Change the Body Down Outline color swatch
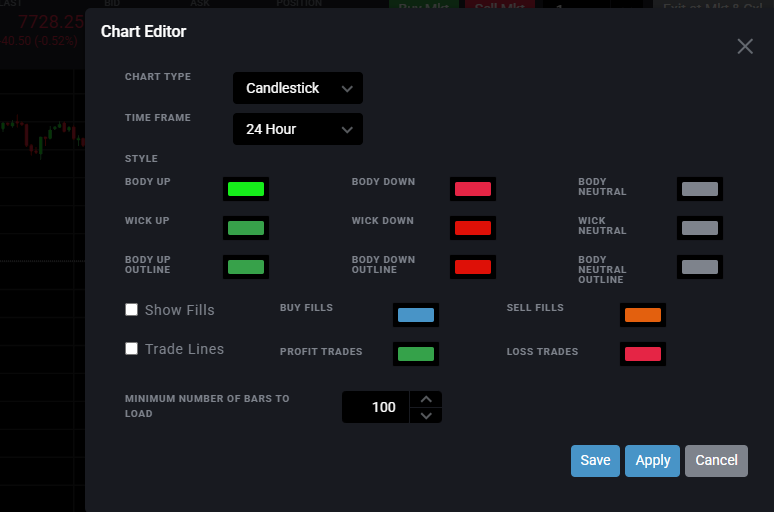Image resolution: width=774 pixels, height=512 pixels. point(473,267)
